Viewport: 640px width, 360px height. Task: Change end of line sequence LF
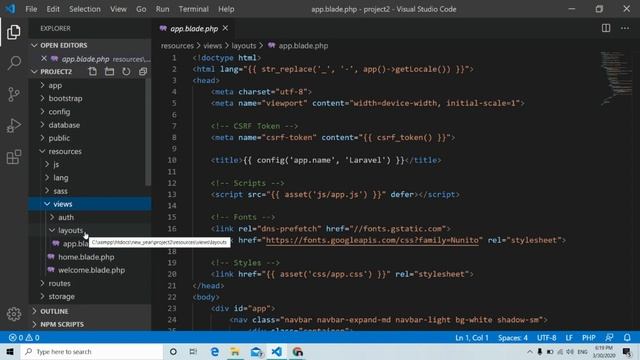pos(569,338)
